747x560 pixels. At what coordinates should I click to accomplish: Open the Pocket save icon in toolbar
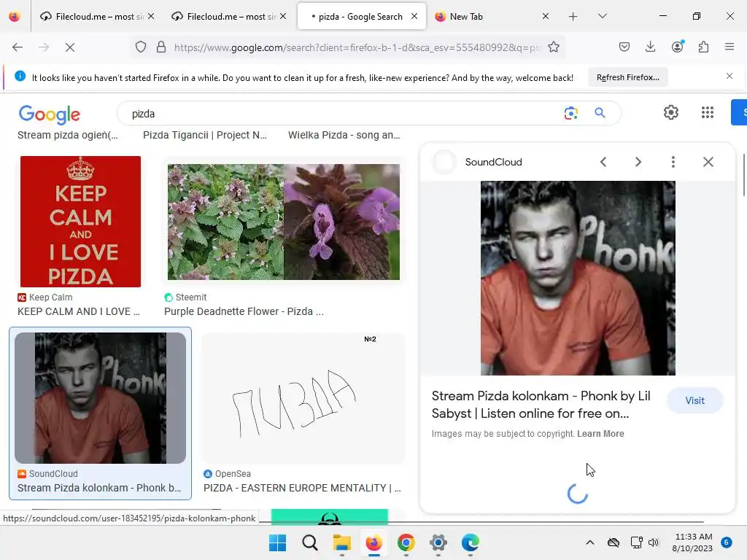[624, 47]
